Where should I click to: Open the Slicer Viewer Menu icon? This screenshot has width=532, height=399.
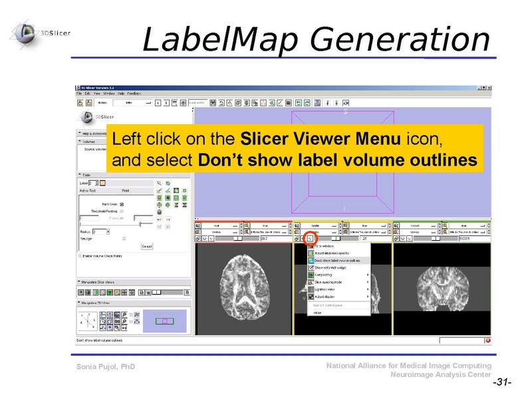tap(310, 239)
